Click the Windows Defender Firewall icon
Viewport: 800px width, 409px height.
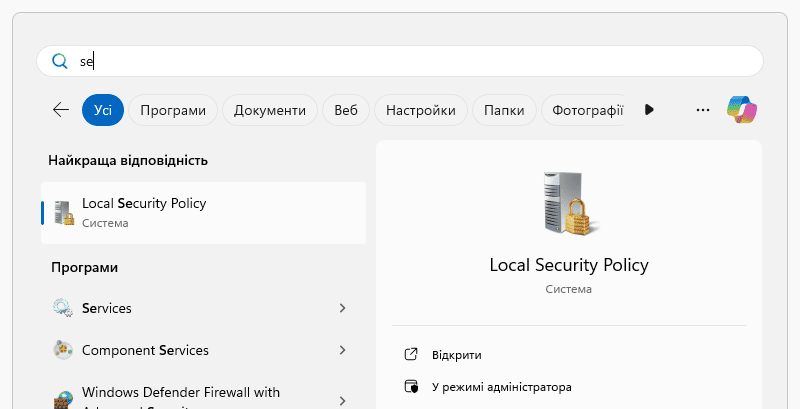tap(63, 399)
